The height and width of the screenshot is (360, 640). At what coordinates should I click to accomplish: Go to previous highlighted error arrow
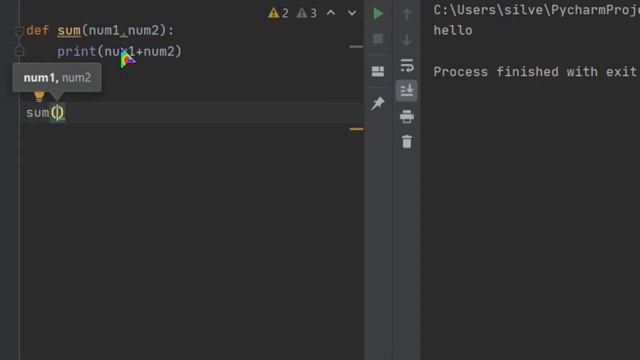[331, 13]
